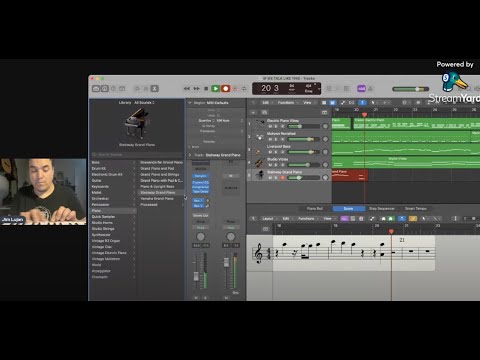Open the Library panel toolbar icon
This screenshot has width=480, height=360.
click(x=96, y=88)
